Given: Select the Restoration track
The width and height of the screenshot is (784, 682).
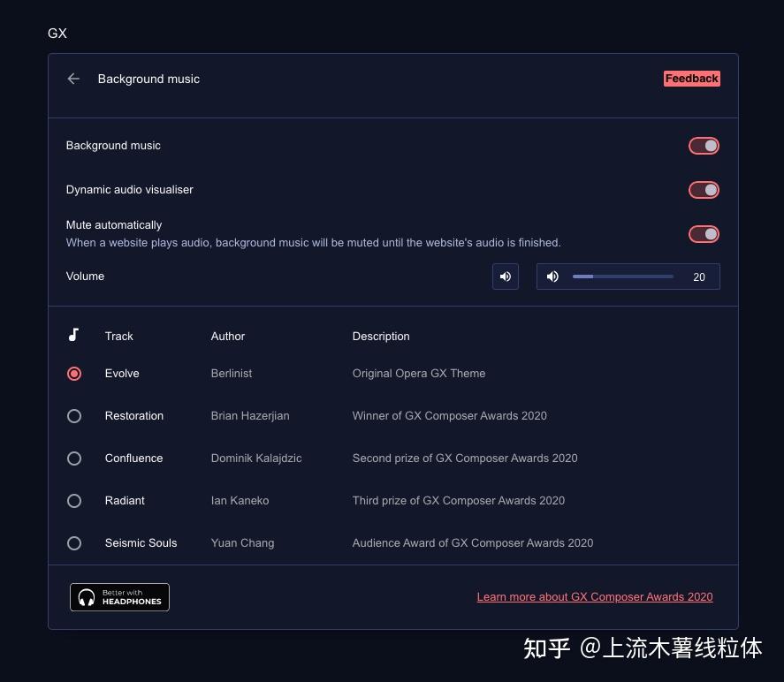Looking at the screenshot, I should pos(74,415).
